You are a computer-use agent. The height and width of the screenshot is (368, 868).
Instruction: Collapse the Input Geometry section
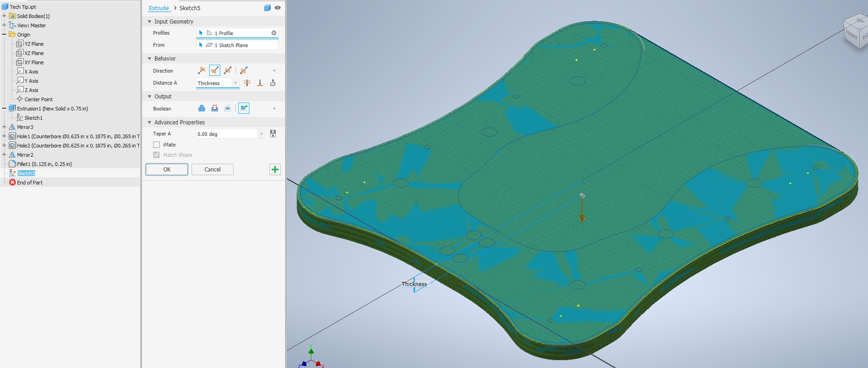pyautogui.click(x=149, y=22)
